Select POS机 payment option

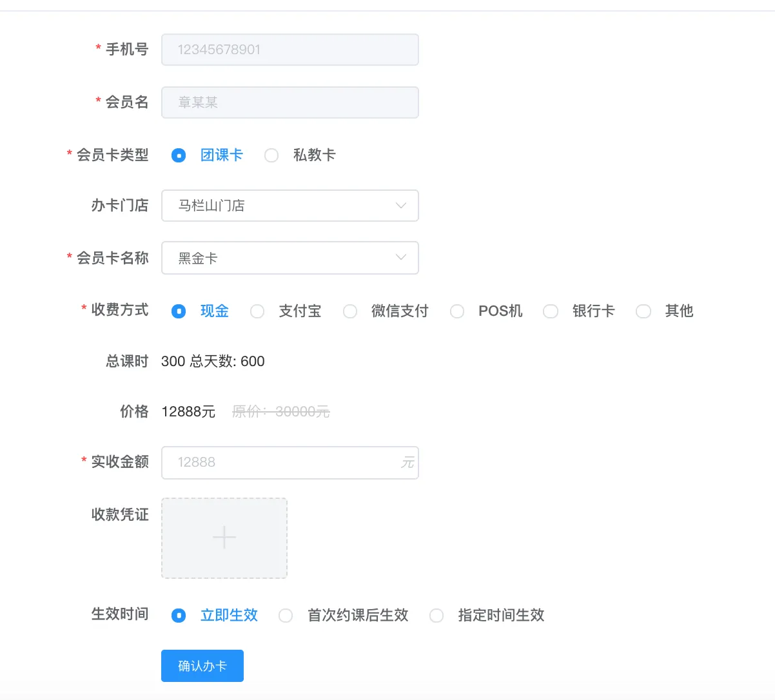coord(457,311)
